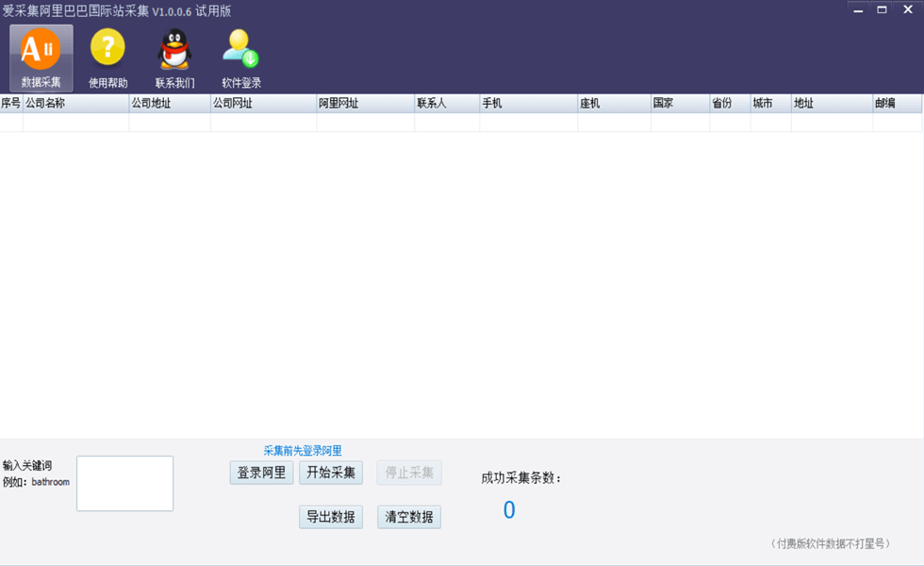Open the 数据采集 data collection icon
Viewport: 924px width, 566px height.
click(41, 58)
